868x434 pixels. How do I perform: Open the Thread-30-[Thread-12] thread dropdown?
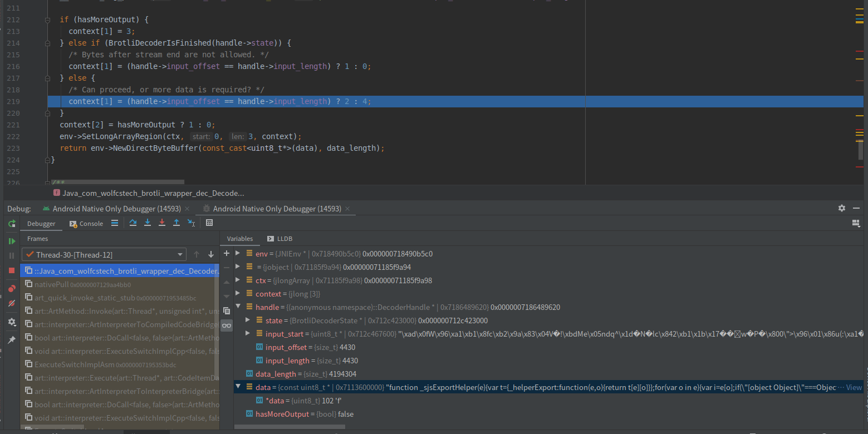click(x=180, y=254)
